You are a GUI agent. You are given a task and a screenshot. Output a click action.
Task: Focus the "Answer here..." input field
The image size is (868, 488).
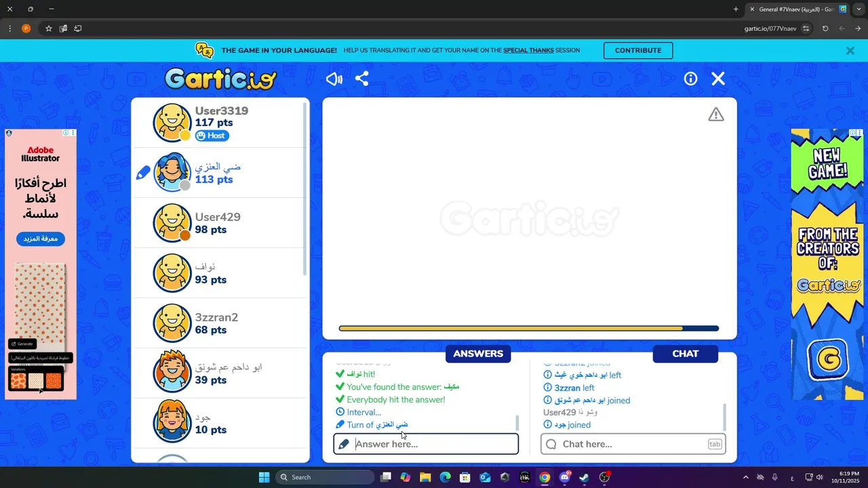[426, 444]
